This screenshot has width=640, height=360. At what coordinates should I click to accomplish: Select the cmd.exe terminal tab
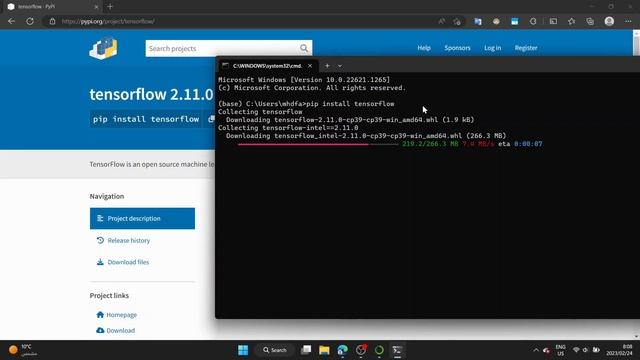267,66
